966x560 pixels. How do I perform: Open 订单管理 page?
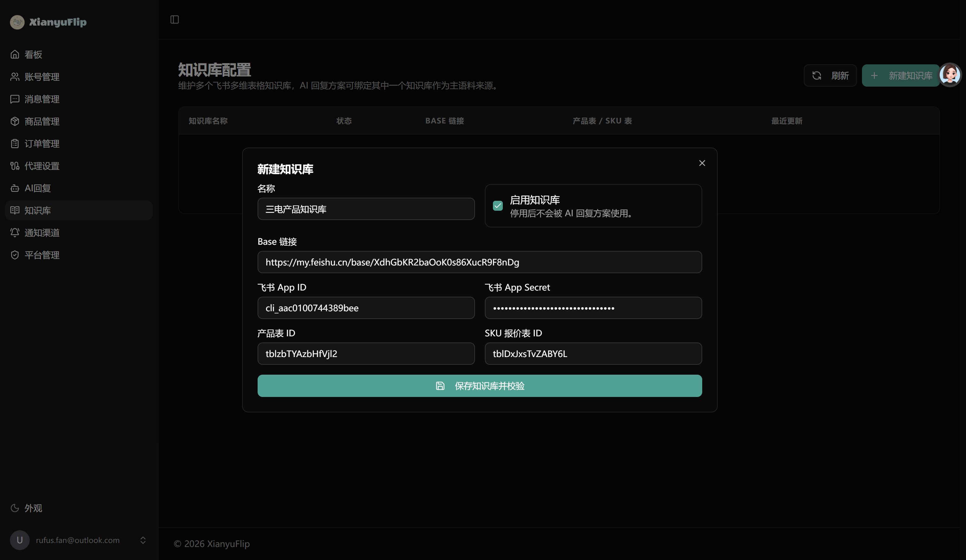pyautogui.click(x=79, y=144)
